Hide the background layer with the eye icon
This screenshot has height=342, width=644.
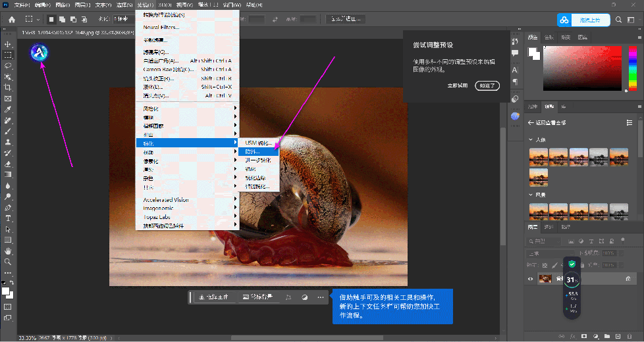[530, 279]
